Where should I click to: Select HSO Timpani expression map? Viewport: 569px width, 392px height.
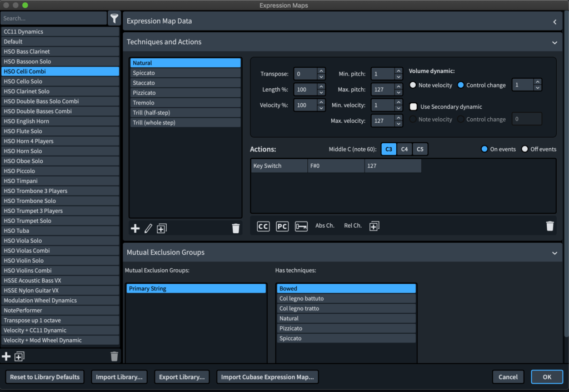tap(60, 181)
